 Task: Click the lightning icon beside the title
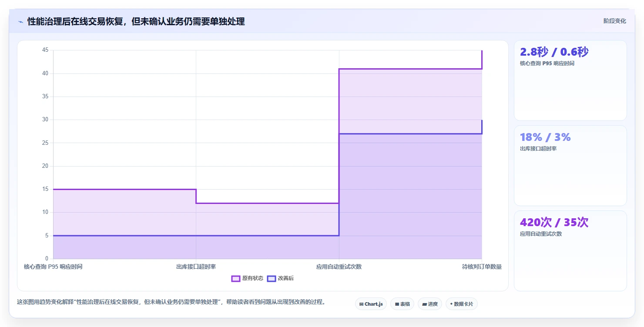pos(20,22)
